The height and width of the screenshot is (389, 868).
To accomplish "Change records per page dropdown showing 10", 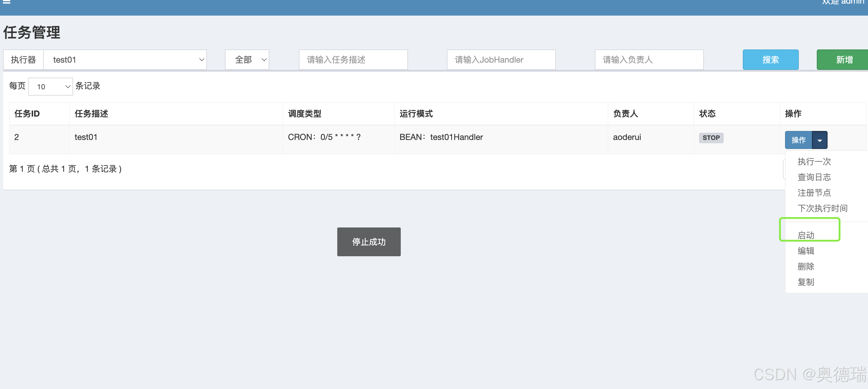I will click(x=51, y=87).
